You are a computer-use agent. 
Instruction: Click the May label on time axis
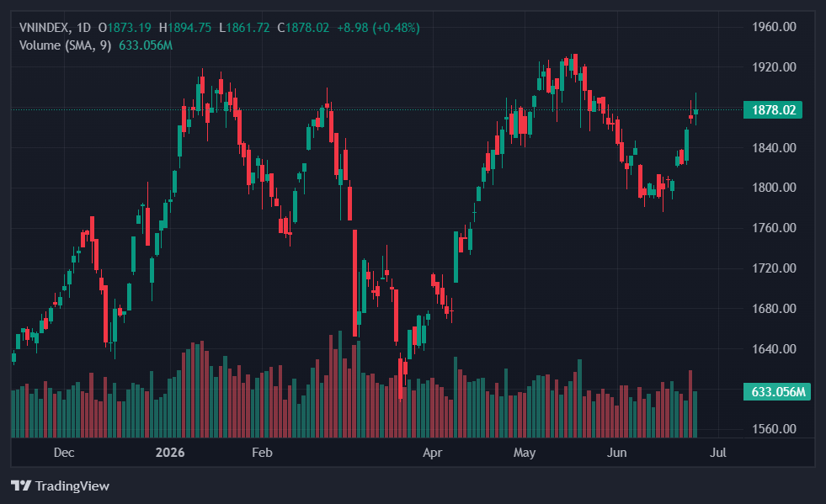525,453
